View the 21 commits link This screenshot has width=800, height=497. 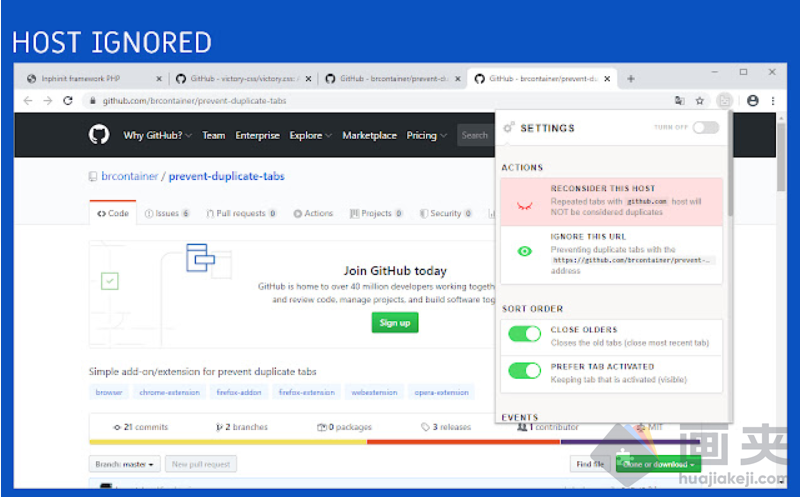pos(141,427)
